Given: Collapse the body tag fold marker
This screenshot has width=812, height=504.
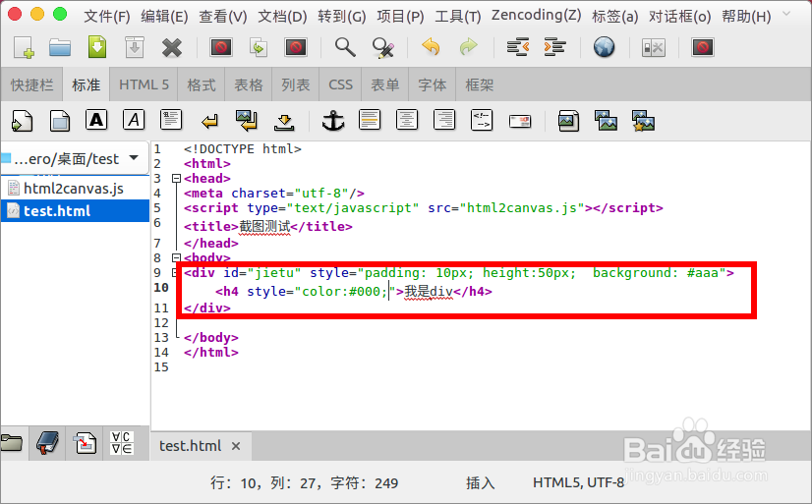Looking at the screenshot, I should 176,257.
